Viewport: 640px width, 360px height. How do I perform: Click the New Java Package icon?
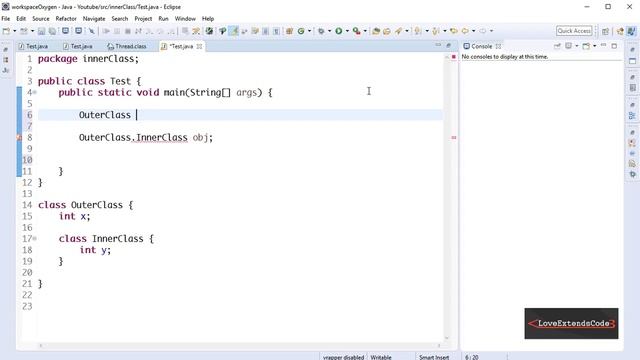[289, 31]
